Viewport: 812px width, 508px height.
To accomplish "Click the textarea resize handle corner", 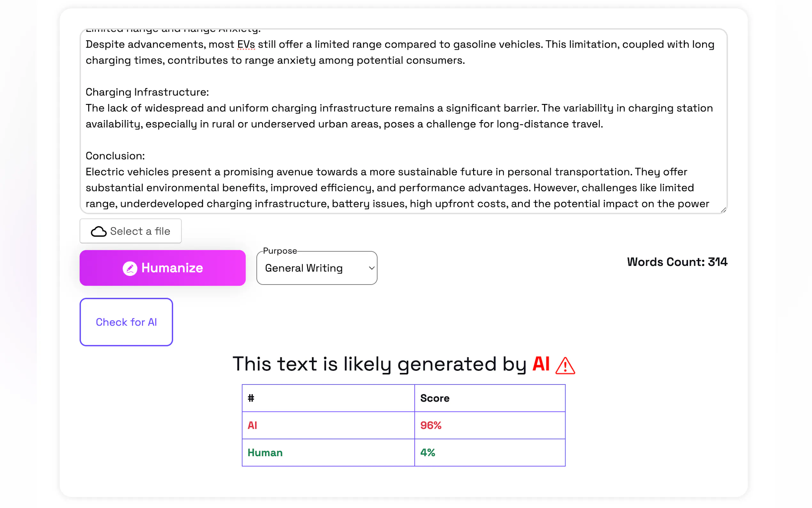I will tap(723, 210).
